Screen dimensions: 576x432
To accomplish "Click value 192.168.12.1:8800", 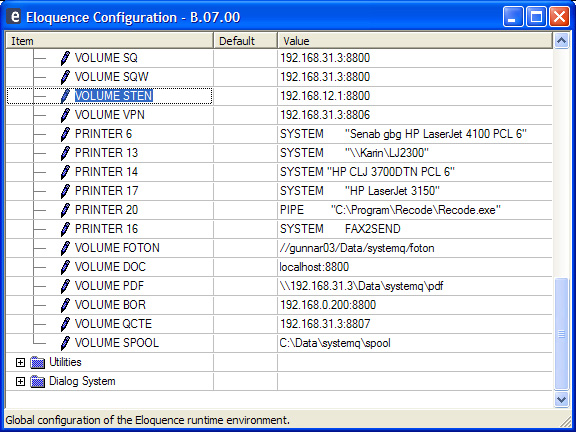I will [x=325, y=96].
